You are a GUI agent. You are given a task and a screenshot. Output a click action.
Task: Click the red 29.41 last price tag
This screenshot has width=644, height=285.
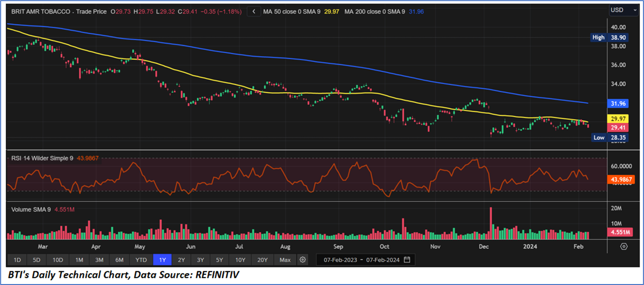point(619,128)
